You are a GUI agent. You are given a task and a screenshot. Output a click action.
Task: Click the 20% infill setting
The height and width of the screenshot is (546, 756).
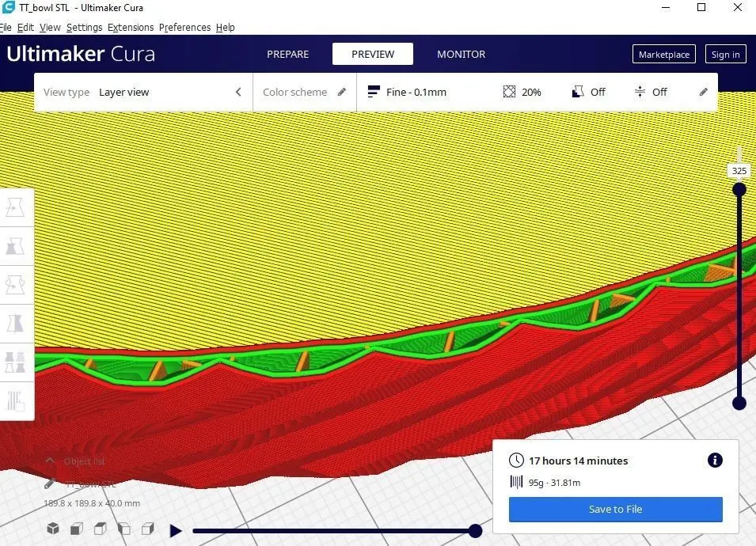522,92
